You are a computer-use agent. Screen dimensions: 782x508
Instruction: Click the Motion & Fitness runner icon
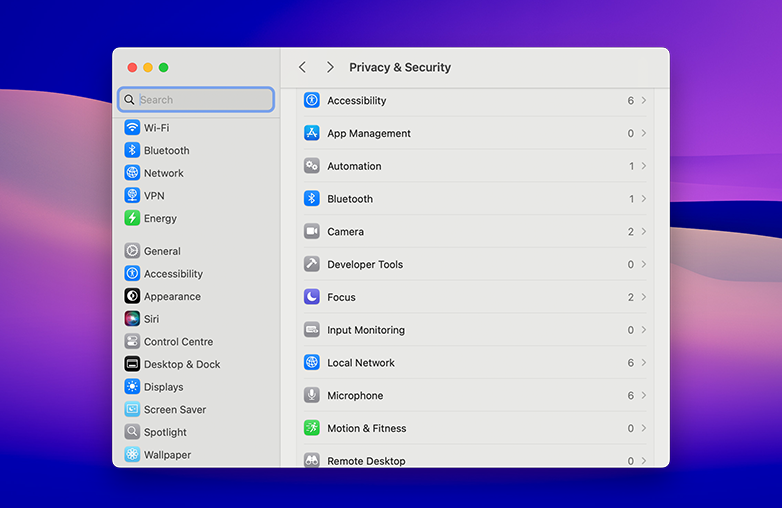click(312, 428)
